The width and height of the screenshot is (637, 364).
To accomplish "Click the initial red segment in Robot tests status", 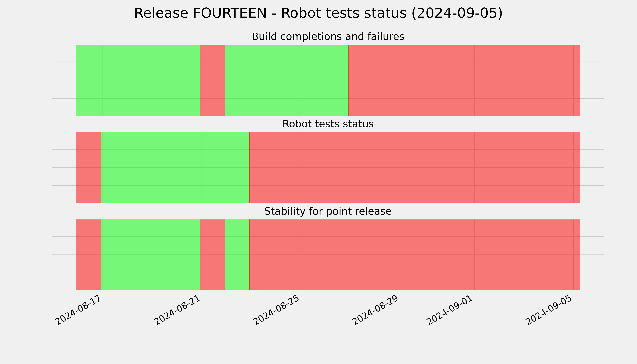I will 88,167.
